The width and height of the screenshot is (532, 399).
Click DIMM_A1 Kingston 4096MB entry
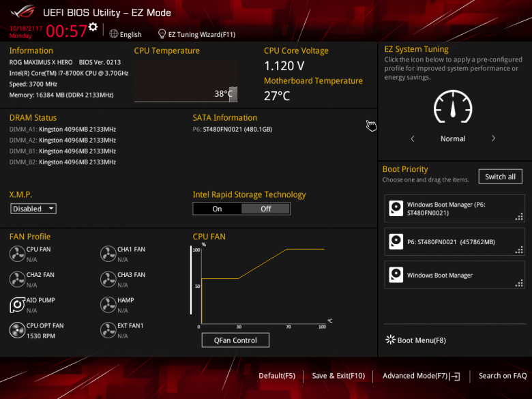click(63, 130)
